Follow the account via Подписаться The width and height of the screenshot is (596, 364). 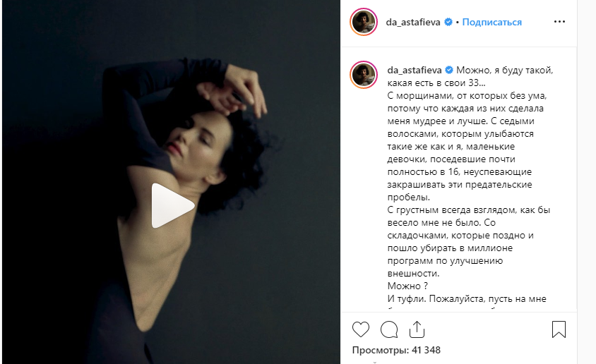(492, 22)
